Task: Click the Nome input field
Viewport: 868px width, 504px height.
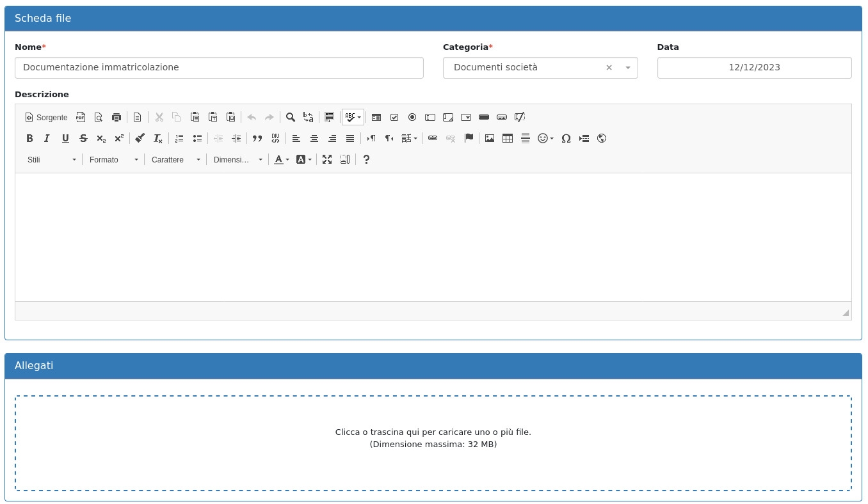Action: pos(219,68)
